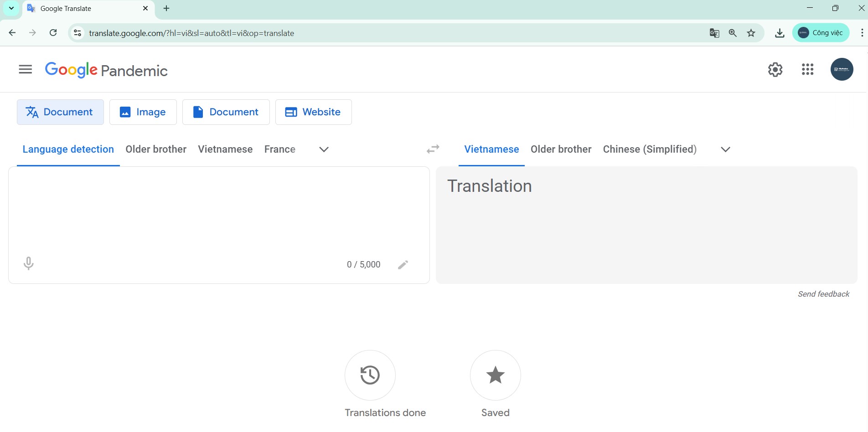Image resolution: width=868 pixels, height=432 pixels.
Task: Click inside the source text input area
Action: click(x=219, y=210)
